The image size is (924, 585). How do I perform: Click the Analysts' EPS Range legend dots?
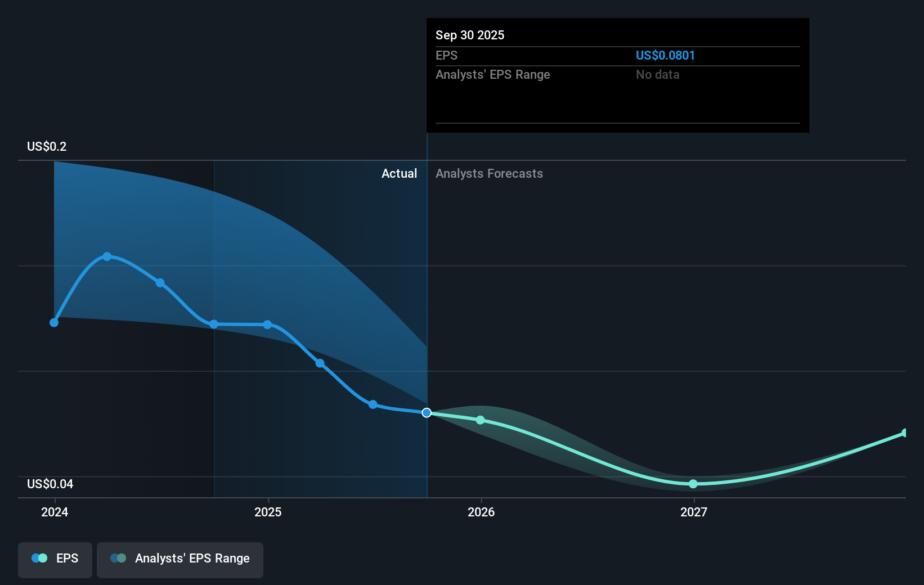118,558
